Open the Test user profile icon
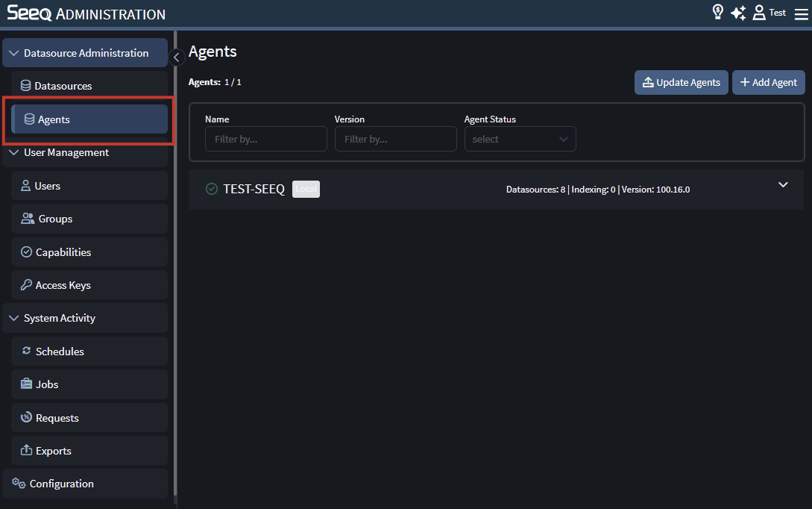The image size is (812, 509). 759,13
